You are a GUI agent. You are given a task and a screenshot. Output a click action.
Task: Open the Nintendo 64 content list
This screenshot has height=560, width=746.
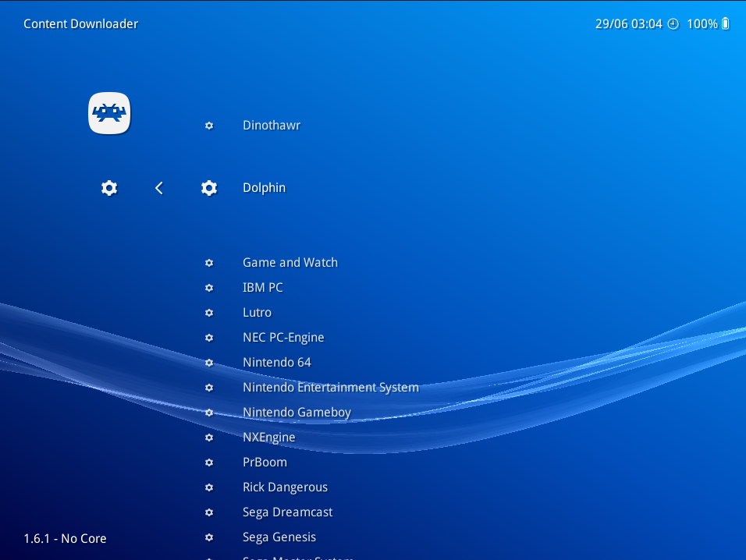click(x=277, y=362)
